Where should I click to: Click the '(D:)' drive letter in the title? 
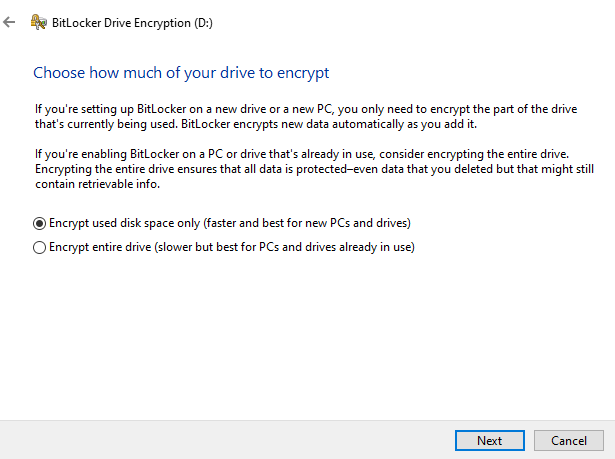(201, 22)
